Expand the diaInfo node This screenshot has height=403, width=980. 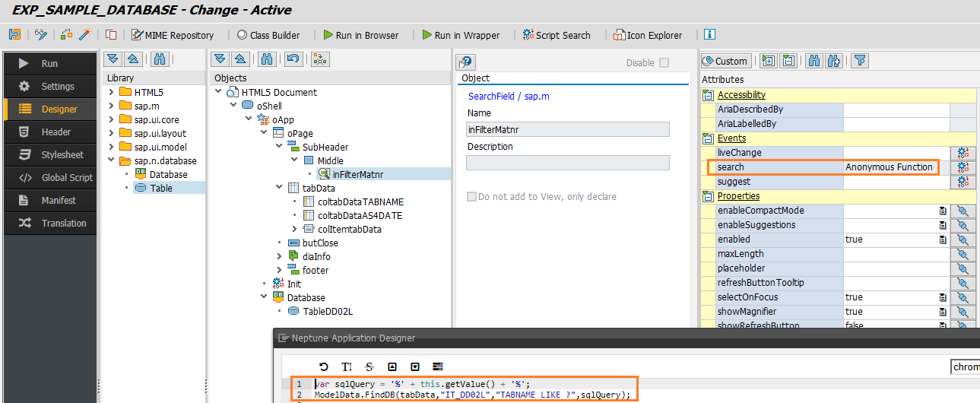(x=280, y=256)
